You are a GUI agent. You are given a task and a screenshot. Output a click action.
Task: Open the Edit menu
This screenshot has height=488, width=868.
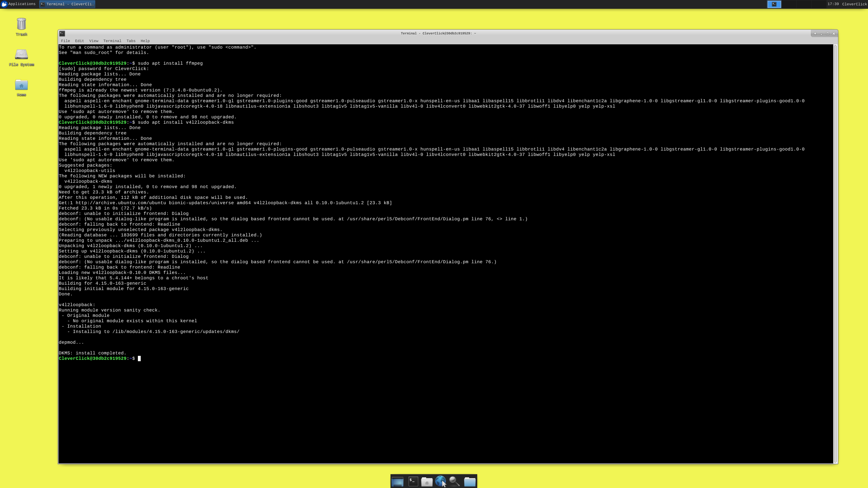click(79, 41)
